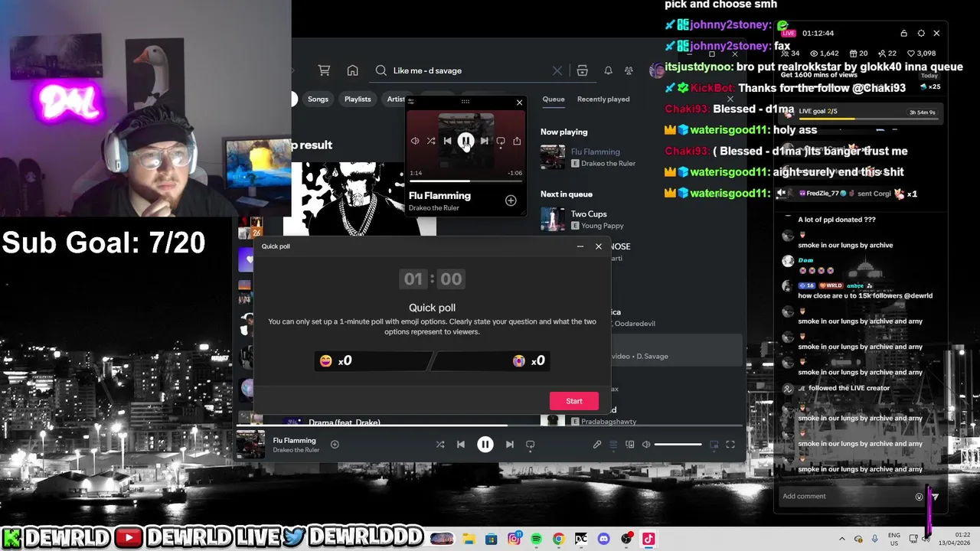Open Discord from the taskbar

(603, 539)
